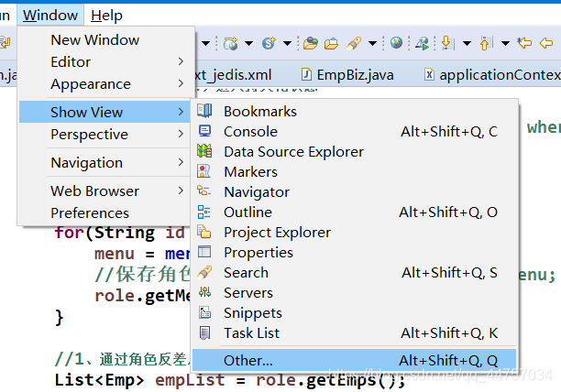Image resolution: width=561 pixels, height=392 pixels.
Task: Click the Task List view icon
Action: [204, 332]
